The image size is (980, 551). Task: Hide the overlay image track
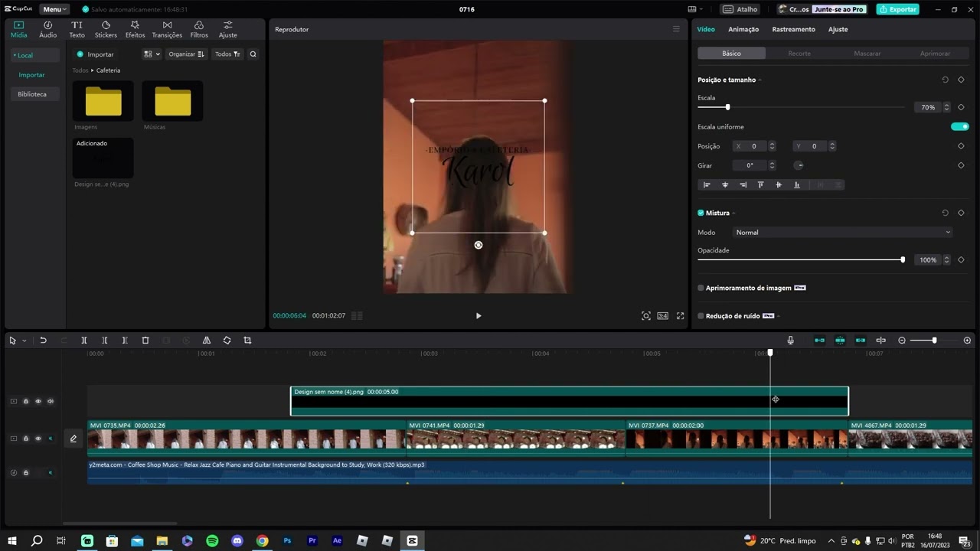(38, 401)
